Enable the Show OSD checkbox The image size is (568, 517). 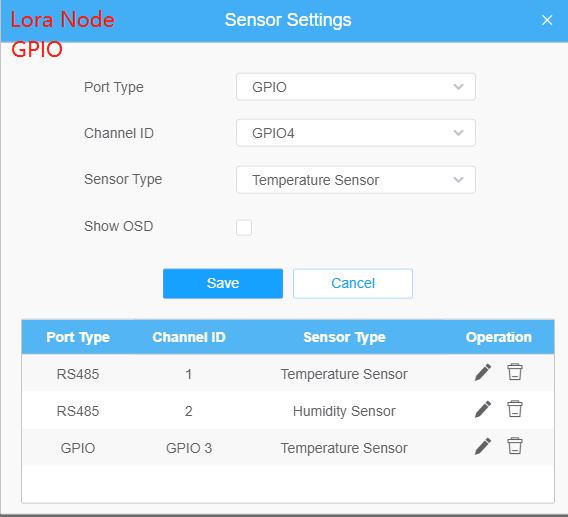pos(244,228)
